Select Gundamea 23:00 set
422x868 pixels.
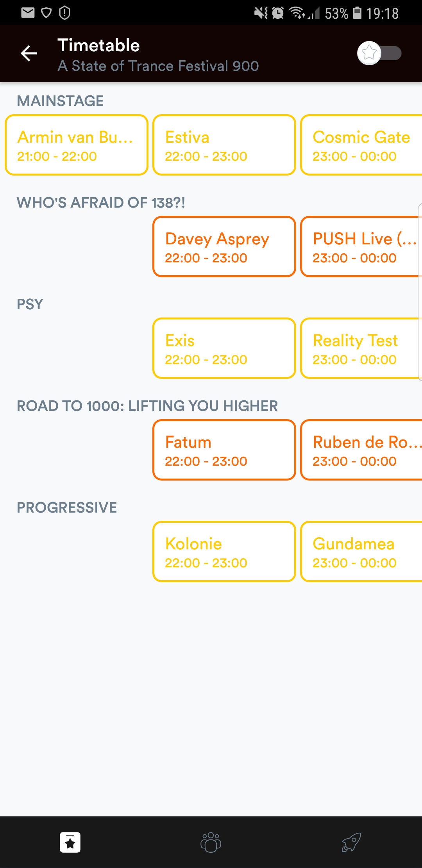[x=361, y=552]
